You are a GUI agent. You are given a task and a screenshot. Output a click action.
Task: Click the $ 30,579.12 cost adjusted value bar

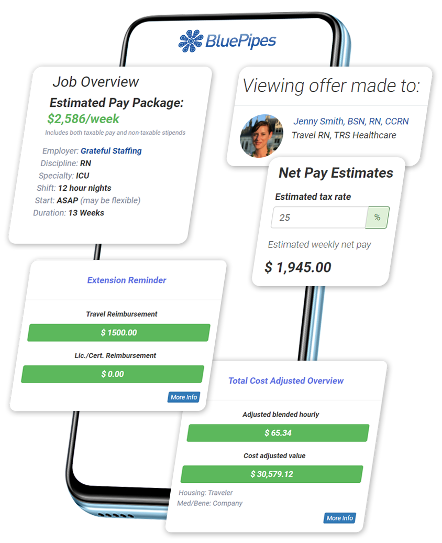click(x=272, y=474)
